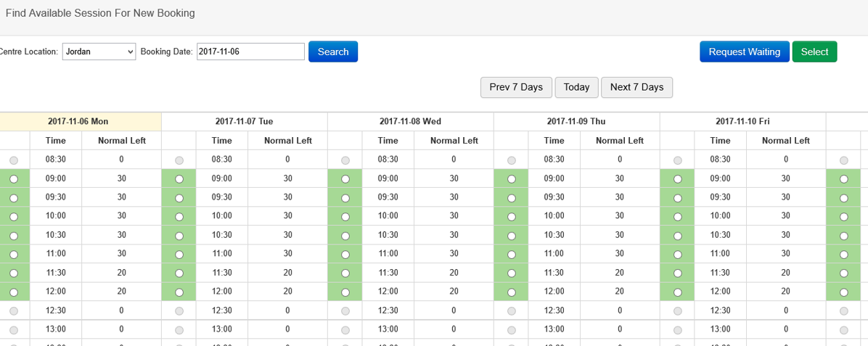Click Normal Left header under Wednesday

point(454,141)
